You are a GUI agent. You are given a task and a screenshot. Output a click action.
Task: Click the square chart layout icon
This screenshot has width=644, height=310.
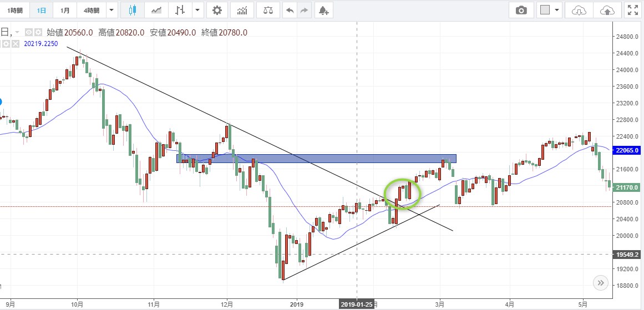coord(545,11)
